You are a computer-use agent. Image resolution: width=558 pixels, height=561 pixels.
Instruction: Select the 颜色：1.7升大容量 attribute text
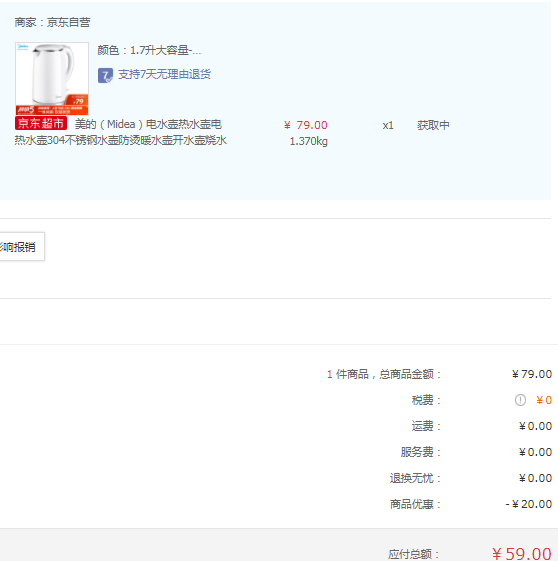(149, 50)
